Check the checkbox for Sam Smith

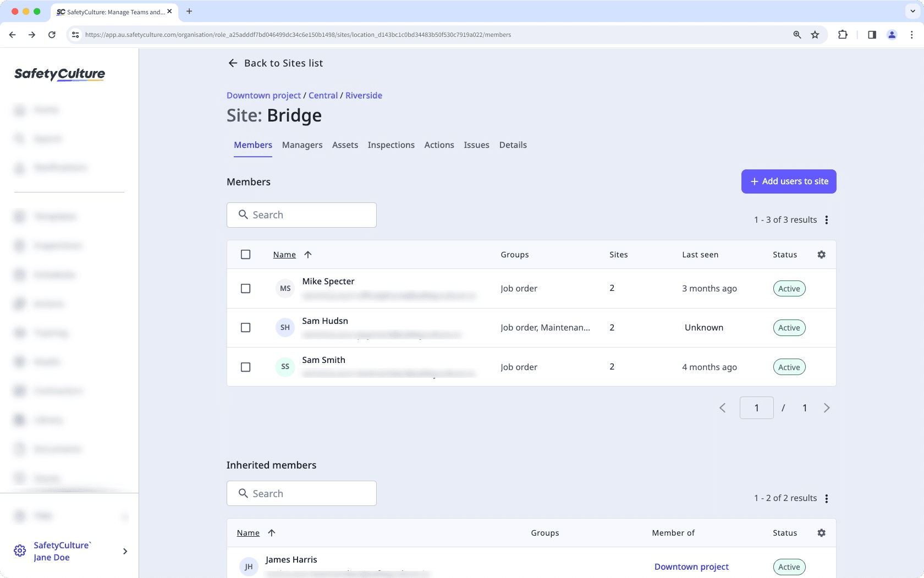point(245,367)
